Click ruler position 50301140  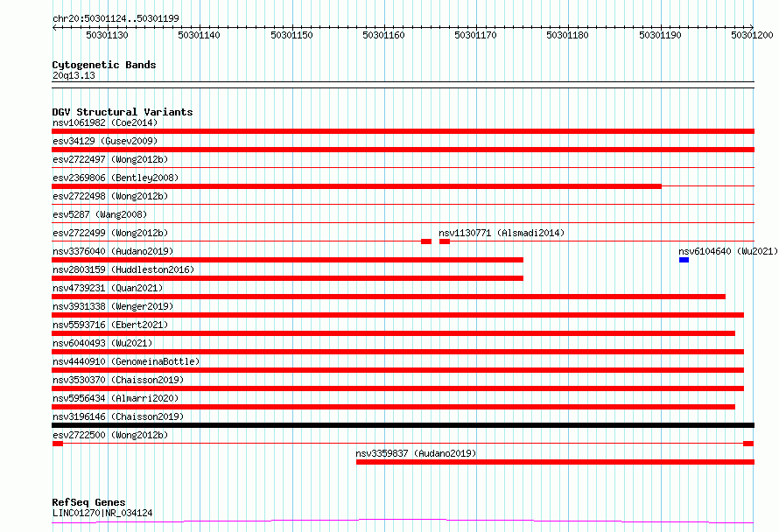199,35
